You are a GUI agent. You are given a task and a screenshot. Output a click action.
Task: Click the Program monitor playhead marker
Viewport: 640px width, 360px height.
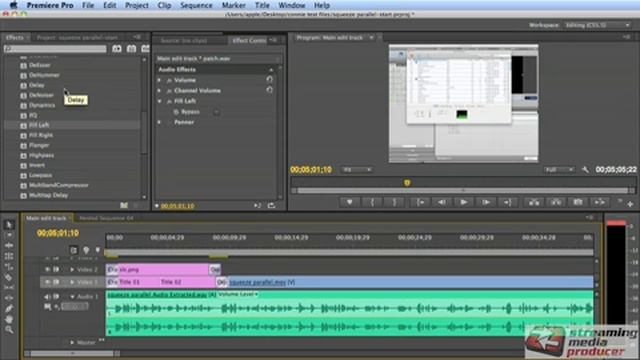coord(407,183)
